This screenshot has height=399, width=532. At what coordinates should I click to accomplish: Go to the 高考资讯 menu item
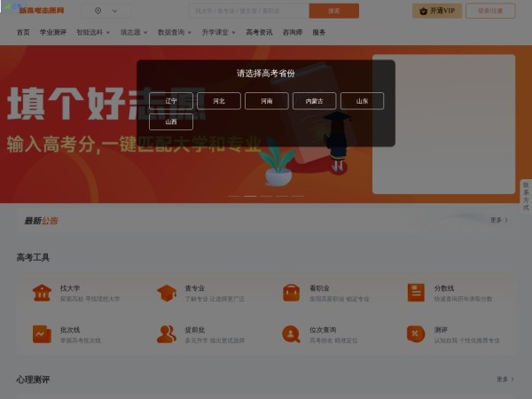[259, 32]
